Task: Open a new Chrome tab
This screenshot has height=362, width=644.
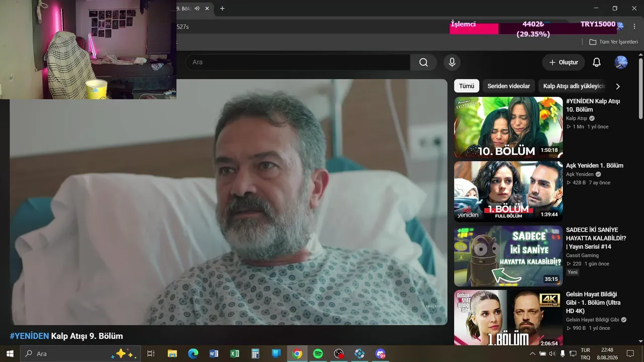Action: (222, 9)
